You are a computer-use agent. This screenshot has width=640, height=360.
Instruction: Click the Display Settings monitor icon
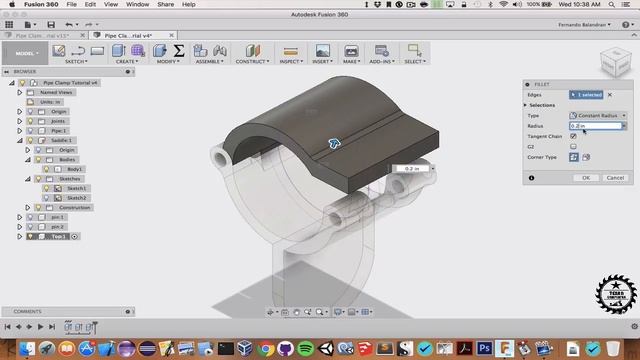338,312
